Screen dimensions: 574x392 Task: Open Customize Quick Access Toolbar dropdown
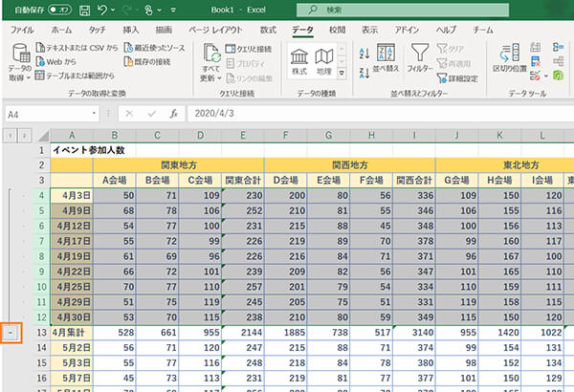173,11
